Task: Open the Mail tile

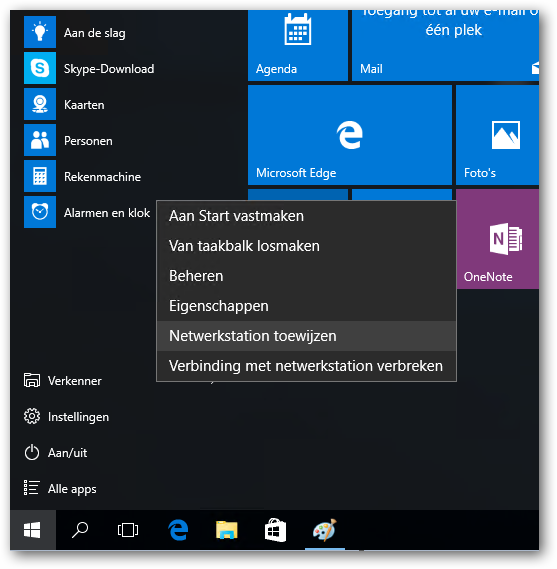Action: click(x=445, y=45)
